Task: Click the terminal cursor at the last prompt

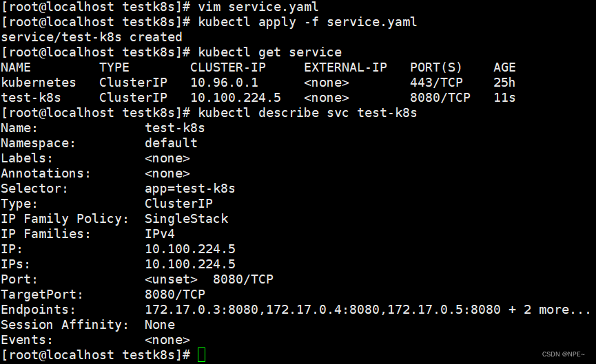Action: pyautogui.click(x=201, y=355)
